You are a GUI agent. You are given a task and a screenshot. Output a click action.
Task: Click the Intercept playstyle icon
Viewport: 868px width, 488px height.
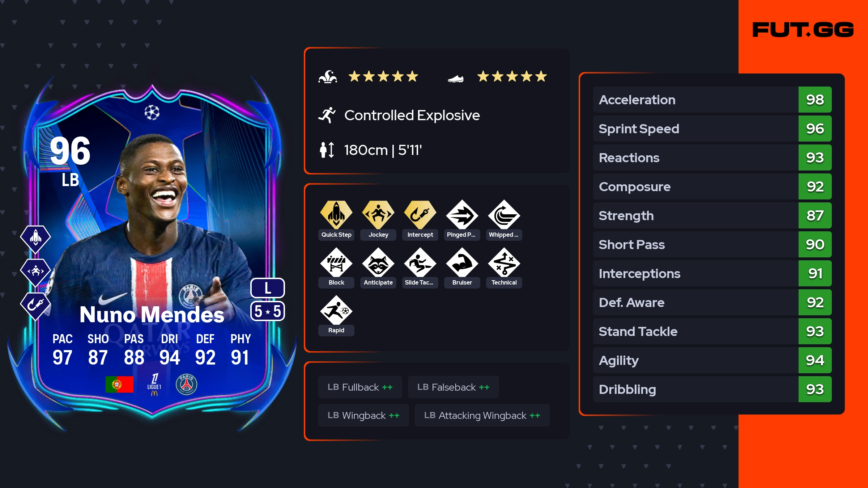click(420, 215)
